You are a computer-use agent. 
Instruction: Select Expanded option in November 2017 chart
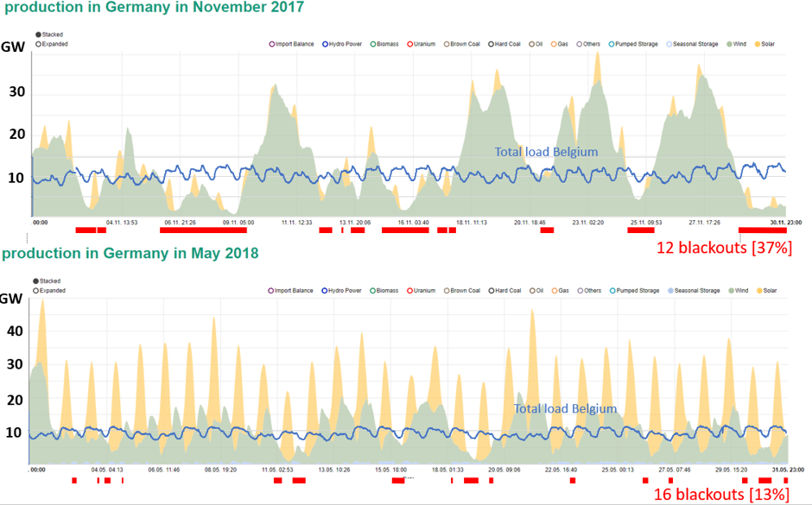pyautogui.click(x=52, y=44)
